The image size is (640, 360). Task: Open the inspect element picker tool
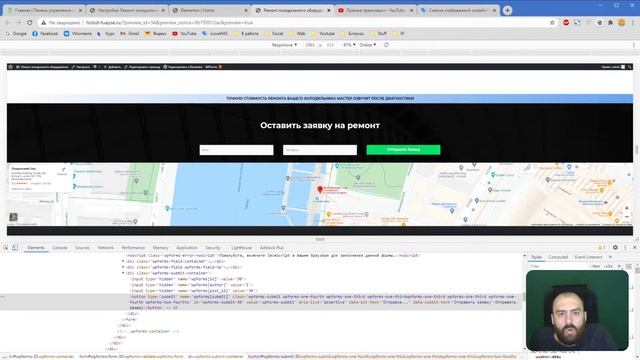[x=6, y=248]
